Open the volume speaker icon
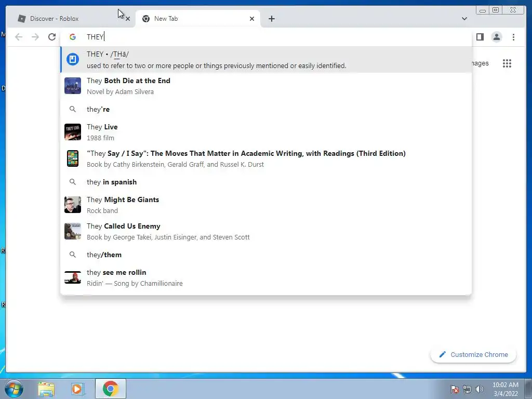The height and width of the screenshot is (399, 532). pos(479,389)
